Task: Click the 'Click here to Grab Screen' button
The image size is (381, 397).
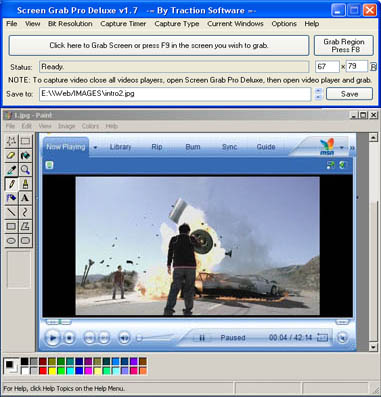Action: [159, 45]
